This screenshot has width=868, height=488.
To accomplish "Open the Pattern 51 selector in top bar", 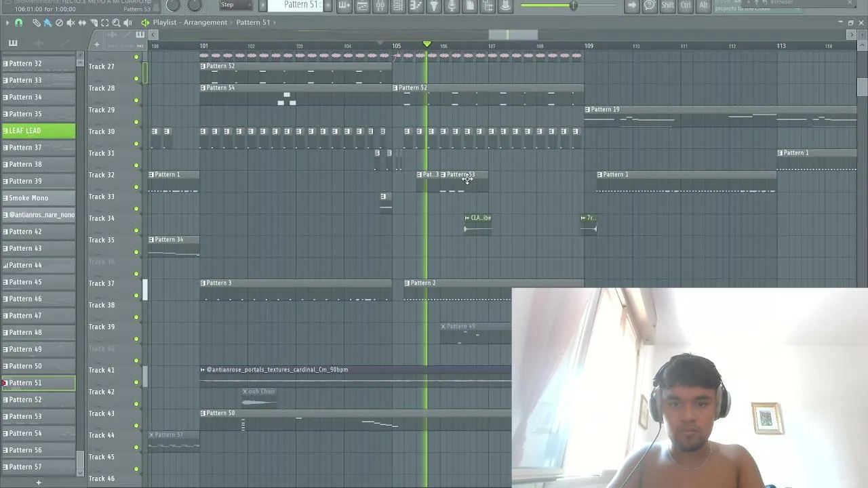I will (x=296, y=5).
